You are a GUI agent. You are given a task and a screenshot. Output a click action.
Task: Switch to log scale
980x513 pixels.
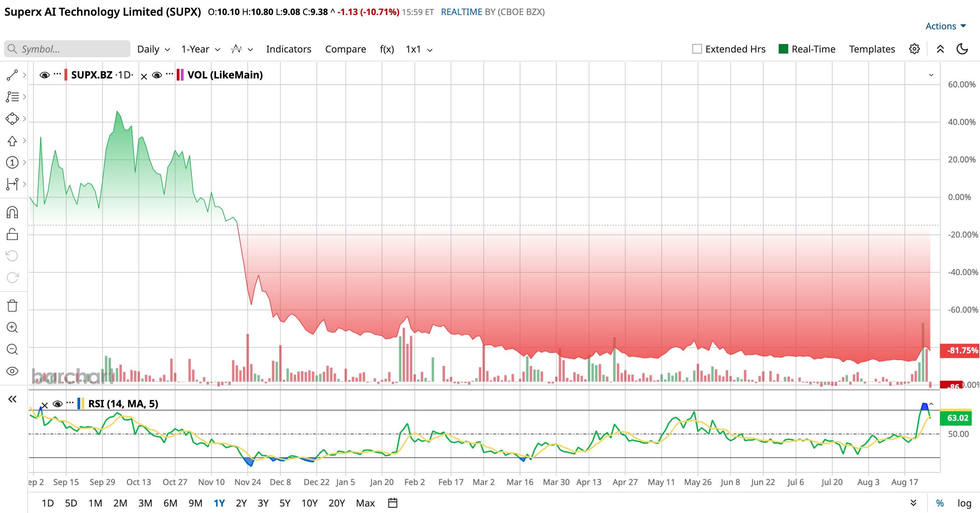pyautogui.click(x=964, y=503)
